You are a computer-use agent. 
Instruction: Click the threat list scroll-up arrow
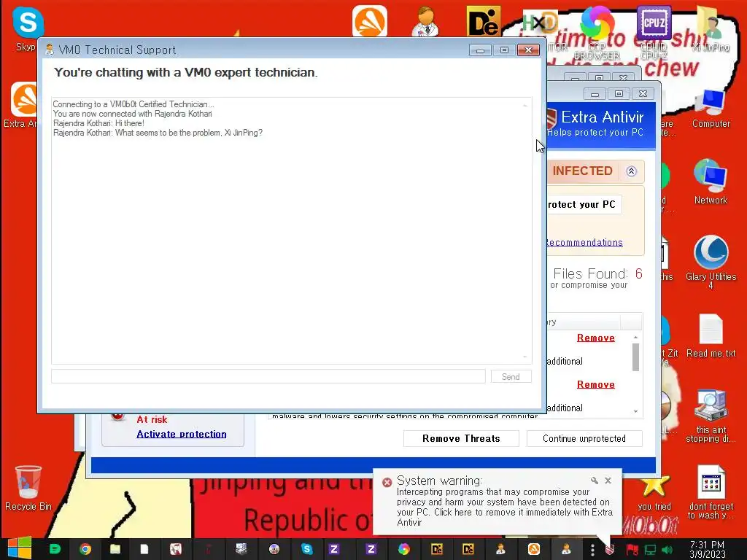coord(635,337)
